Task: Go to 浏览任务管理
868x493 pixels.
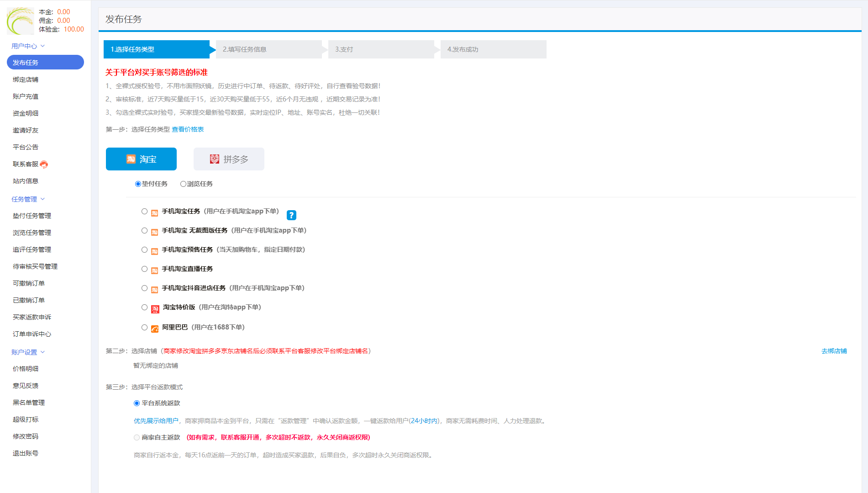Action: 32,233
